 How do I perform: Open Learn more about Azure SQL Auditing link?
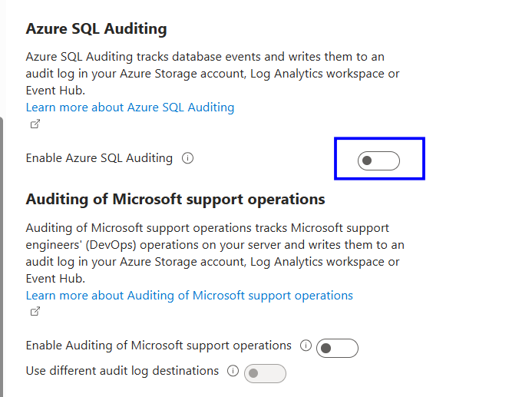pyautogui.click(x=130, y=108)
